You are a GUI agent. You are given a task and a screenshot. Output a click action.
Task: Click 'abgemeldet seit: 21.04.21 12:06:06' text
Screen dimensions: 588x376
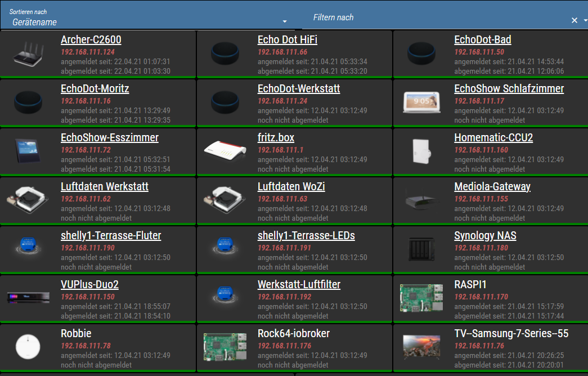[x=509, y=71]
